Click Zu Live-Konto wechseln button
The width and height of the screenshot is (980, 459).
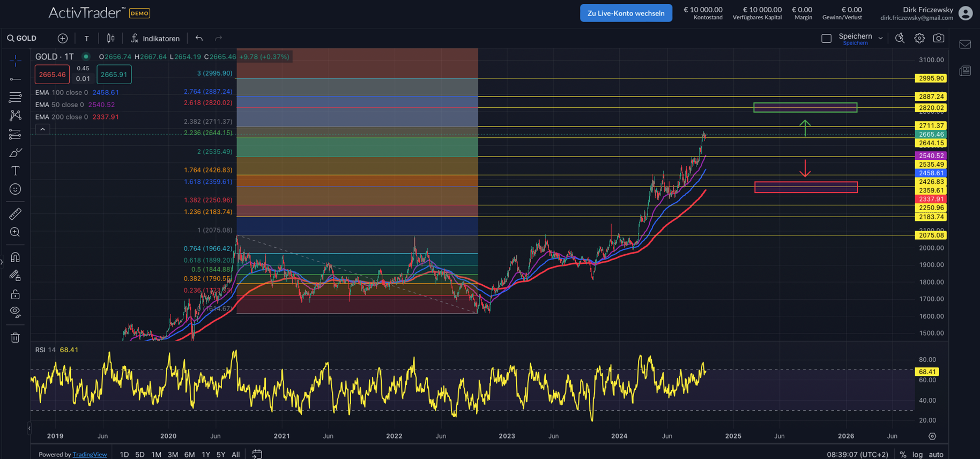pos(626,13)
